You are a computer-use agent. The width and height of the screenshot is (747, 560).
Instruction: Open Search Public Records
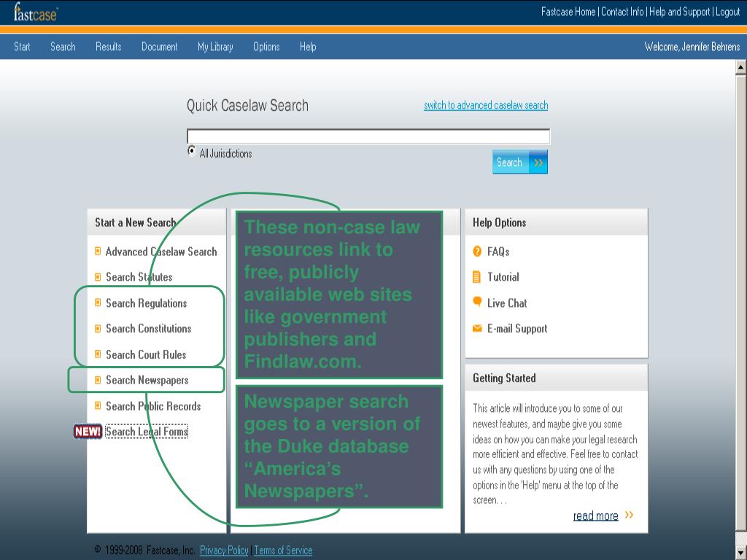pyautogui.click(x=153, y=405)
